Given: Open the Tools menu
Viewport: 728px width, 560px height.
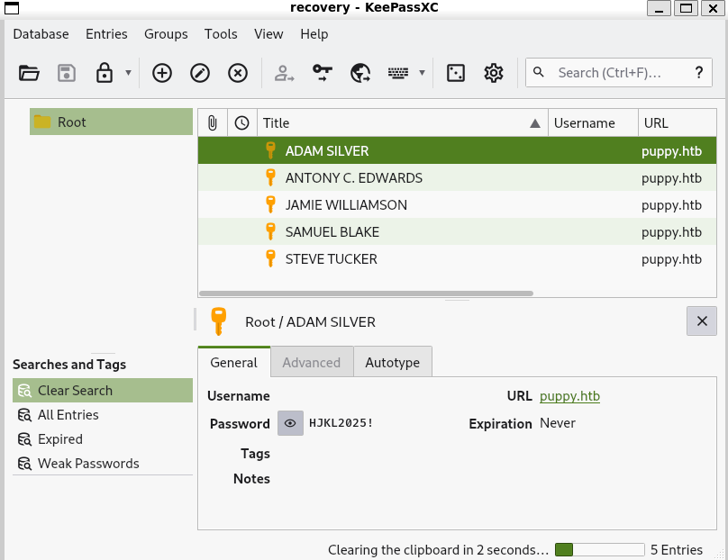Looking at the screenshot, I should pos(221,34).
